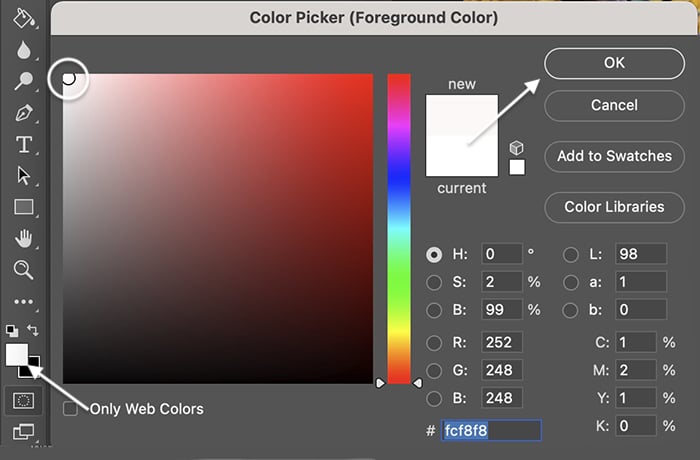700x460 pixels.
Task: Select the Type tool
Action: point(24,144)
